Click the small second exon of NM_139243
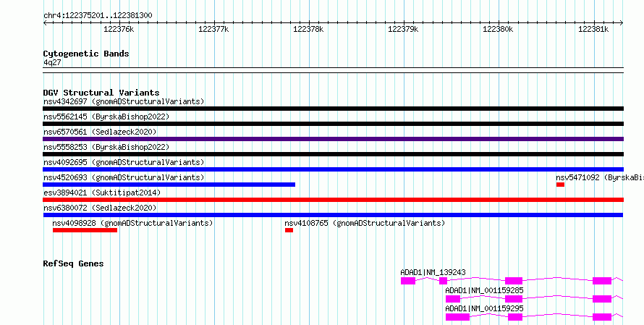 point(443,281)
